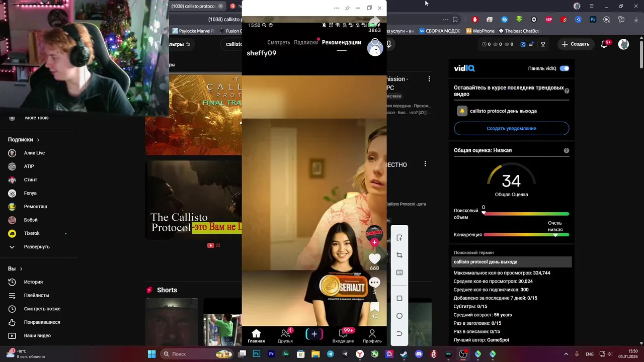Click Общая оценка help question icon

(x=567, y=150)
